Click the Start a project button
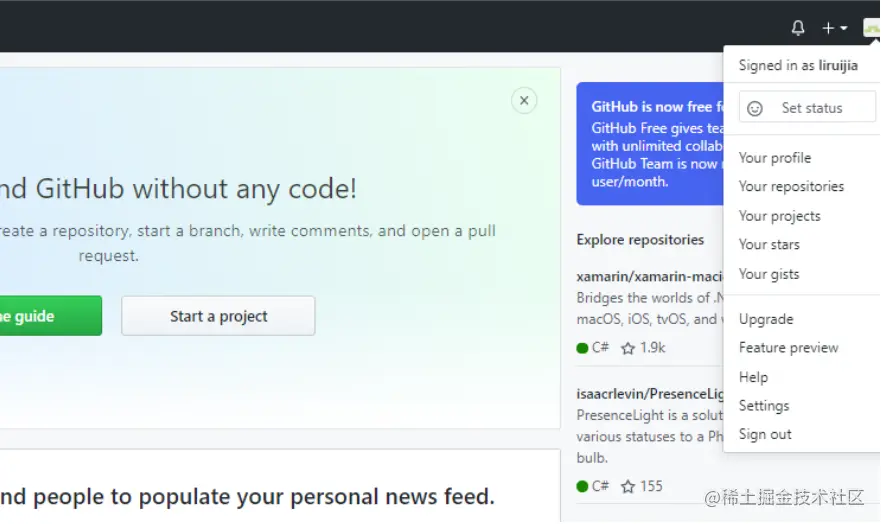 (218, 316)
